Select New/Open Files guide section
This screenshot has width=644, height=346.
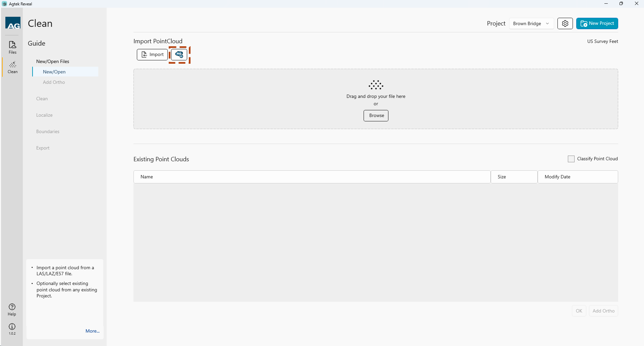53,61
